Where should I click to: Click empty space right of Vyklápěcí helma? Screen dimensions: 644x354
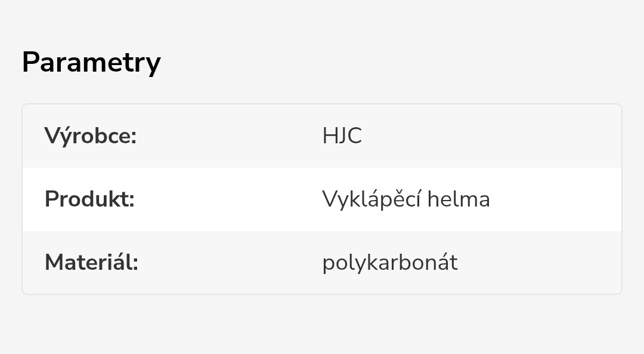click(x=555, y=199)
